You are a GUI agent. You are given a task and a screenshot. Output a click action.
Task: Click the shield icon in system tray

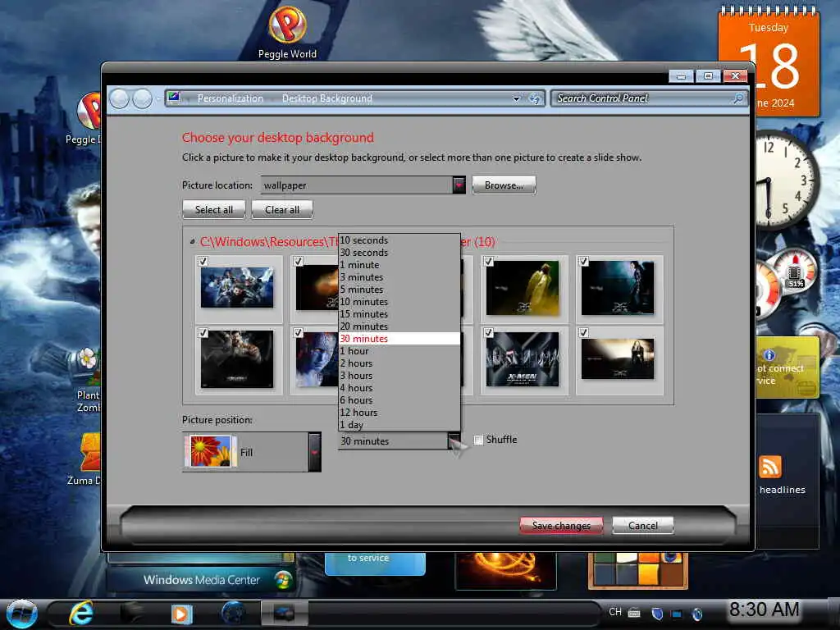pos(657,614)
